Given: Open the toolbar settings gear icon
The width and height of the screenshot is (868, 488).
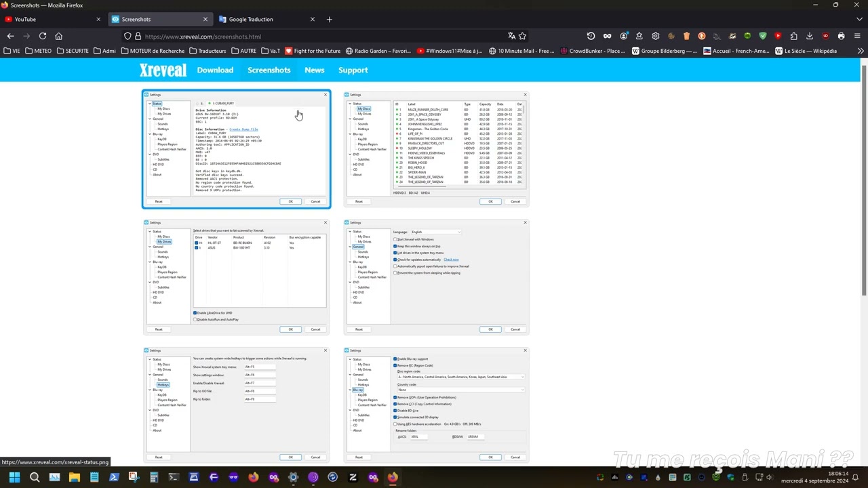Looking at the screenshot, I should click(x=655, y=36).
